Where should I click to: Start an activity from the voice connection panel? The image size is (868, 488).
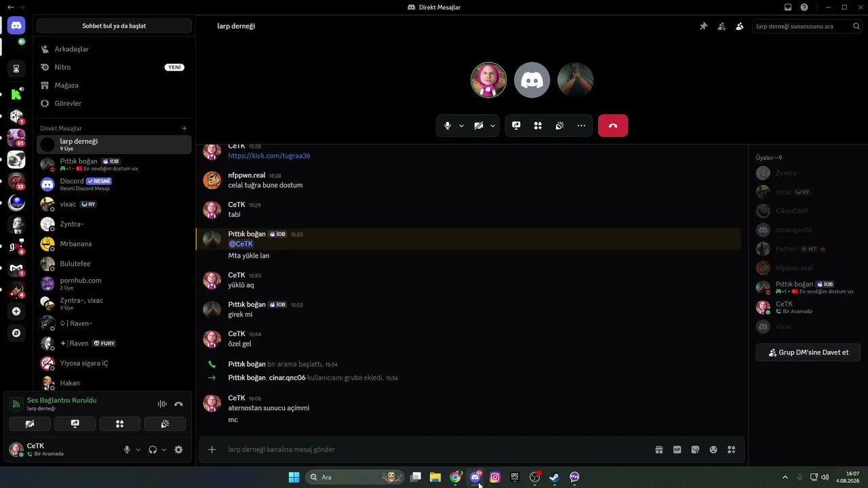tap(120, 424)
